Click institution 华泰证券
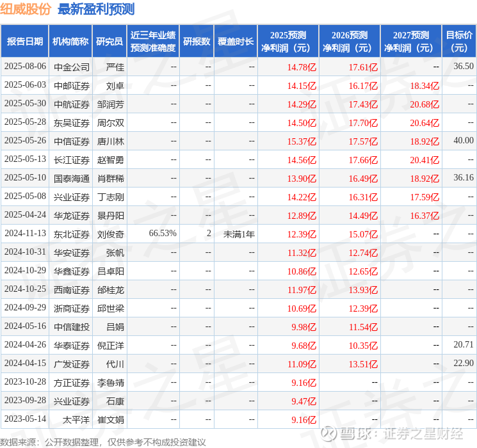Screen dimensions: 477x448 click(x=72, y=346)
